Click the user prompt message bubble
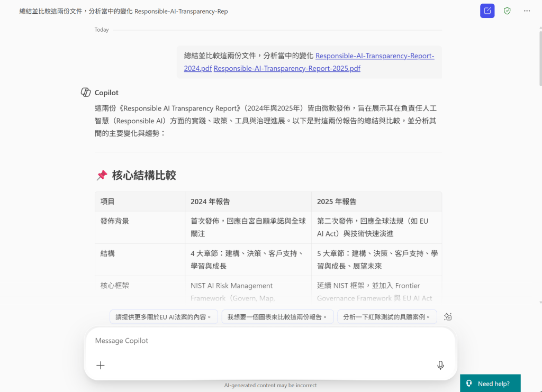The image size is (542, 392). pyautogui.click(x=309, y=62)
